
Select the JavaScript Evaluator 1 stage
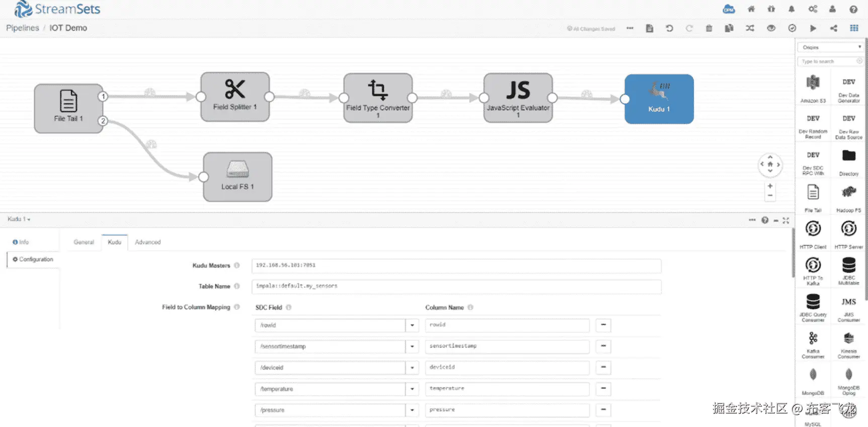tap(518, 98)
